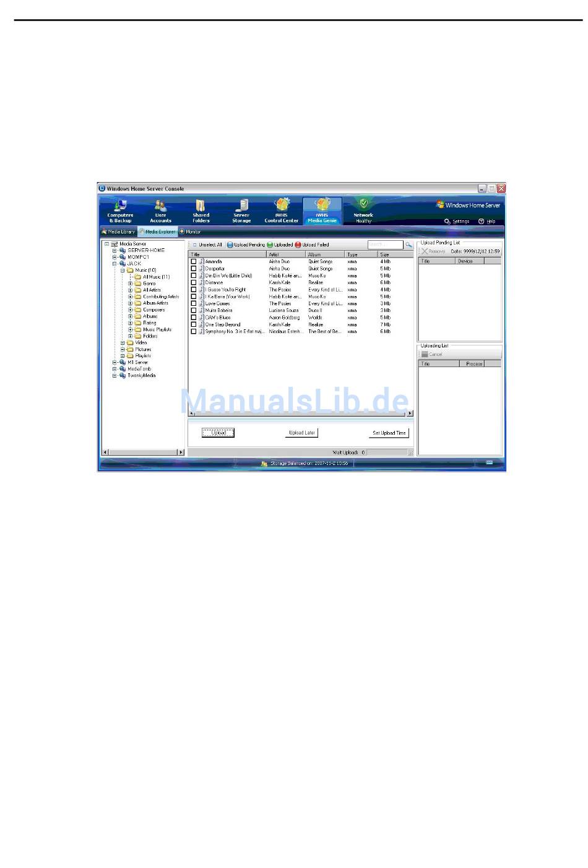Switch to the Media Library tab
This screenshot has height=868, width=588.
(x=118, y=232)
